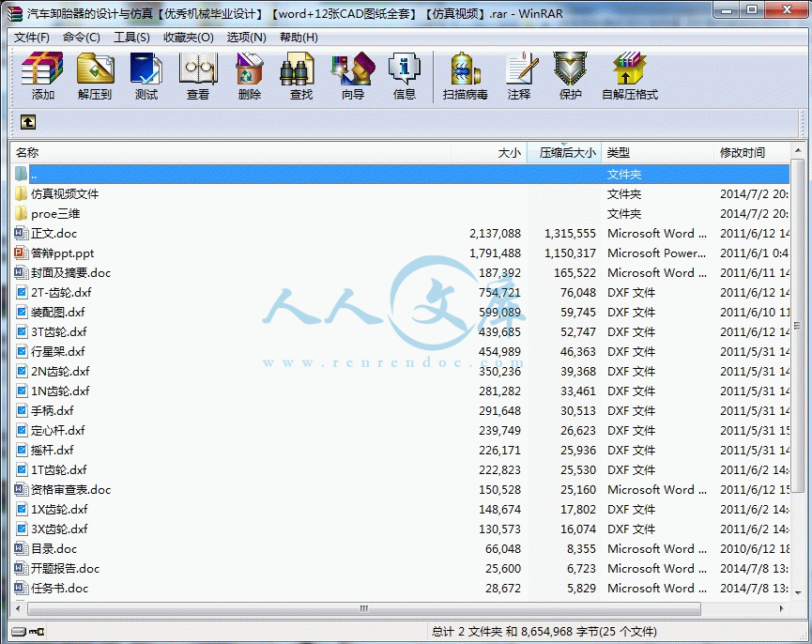This screenshot has width=812, height=644.
Task: Select the 任务书.doc file icon
Action: [x=22, y=588]
